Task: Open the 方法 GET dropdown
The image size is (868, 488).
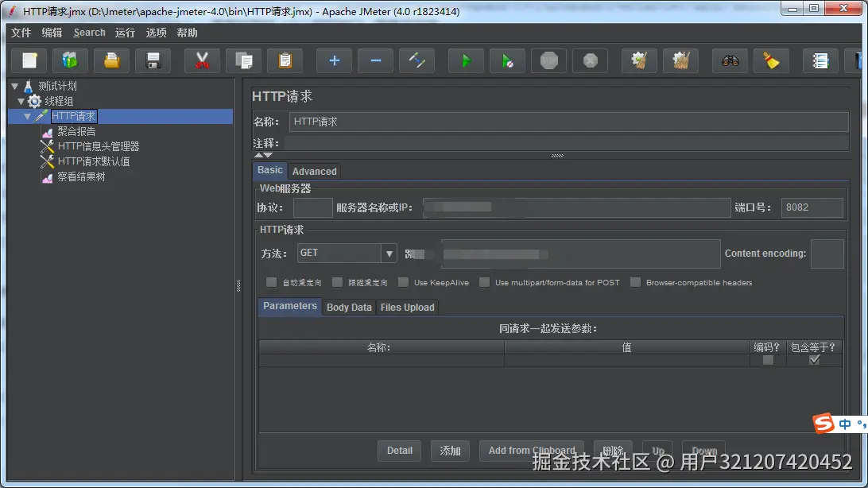Action: point(389,254)
